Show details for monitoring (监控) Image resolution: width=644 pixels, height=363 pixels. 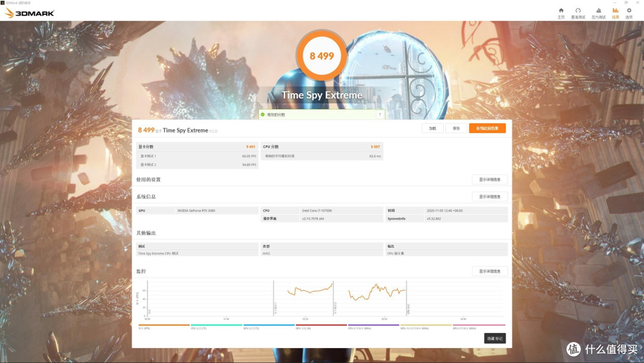490,271
